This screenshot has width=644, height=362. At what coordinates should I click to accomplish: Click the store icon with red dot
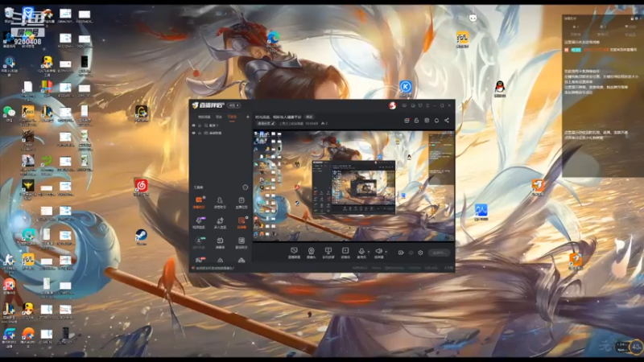tap(407, 120)
